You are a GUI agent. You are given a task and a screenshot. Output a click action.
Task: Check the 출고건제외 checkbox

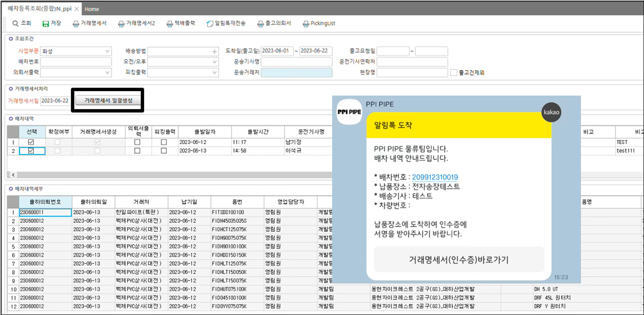(453, 73)
